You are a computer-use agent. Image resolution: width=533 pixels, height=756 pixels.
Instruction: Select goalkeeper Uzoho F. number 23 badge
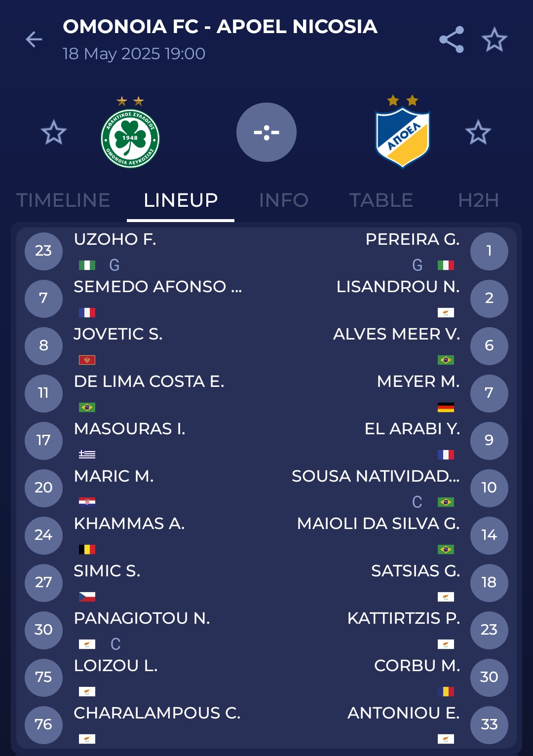click(43, 251)
